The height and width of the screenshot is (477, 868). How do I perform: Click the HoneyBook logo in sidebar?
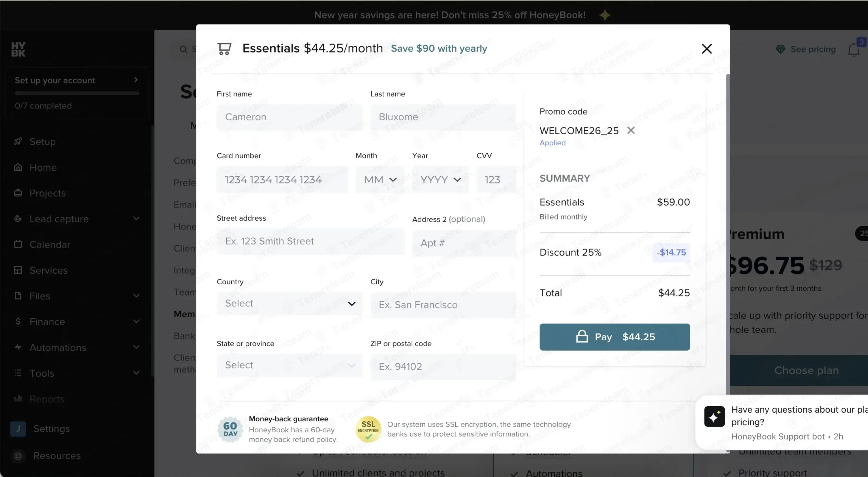[x=18, y=50]
